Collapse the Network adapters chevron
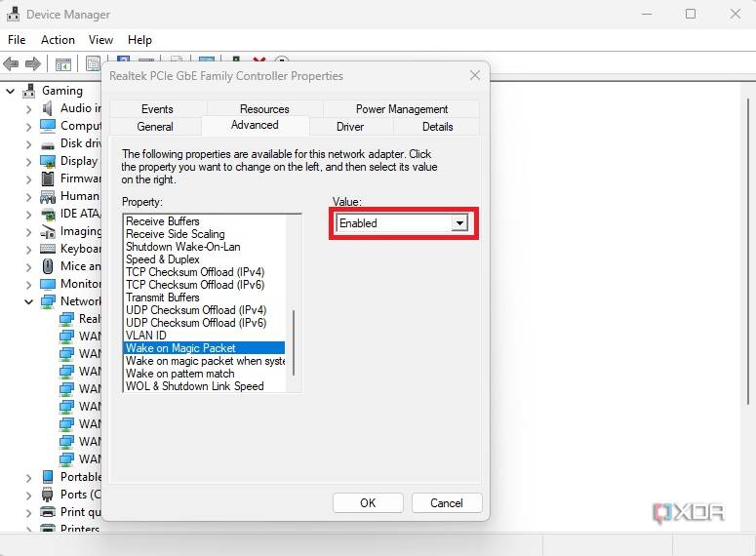 (29, 301)
